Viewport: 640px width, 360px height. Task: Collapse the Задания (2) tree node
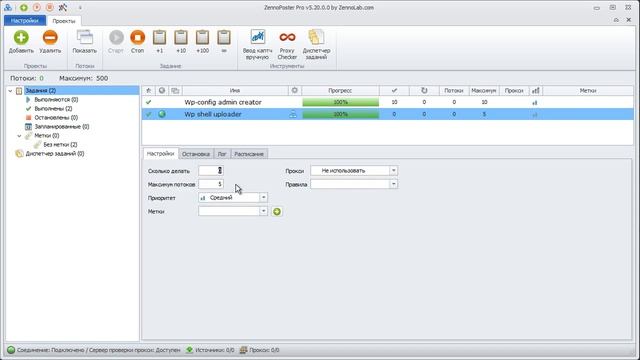point(10,91)
